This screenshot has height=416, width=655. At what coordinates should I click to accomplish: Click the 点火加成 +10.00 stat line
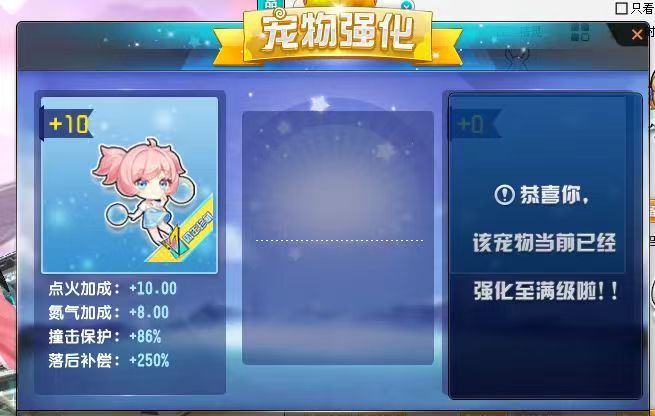(x=112, y=288)
